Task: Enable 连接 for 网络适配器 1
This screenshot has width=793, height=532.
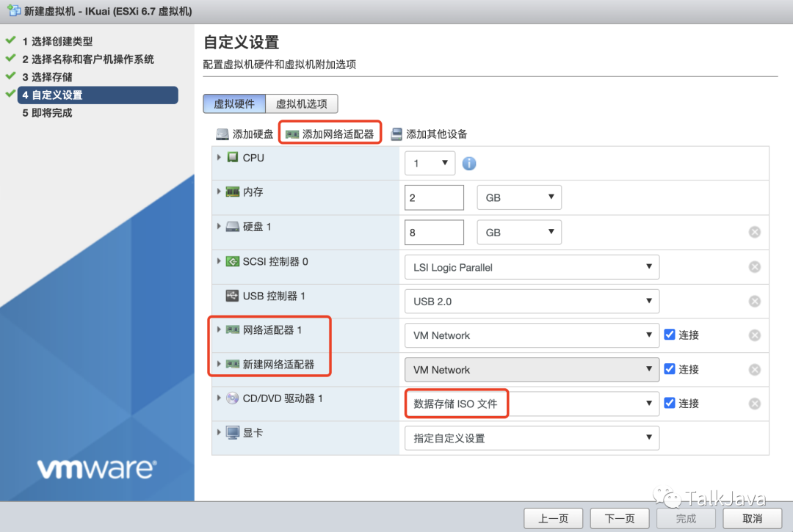Action: (670, 335)
